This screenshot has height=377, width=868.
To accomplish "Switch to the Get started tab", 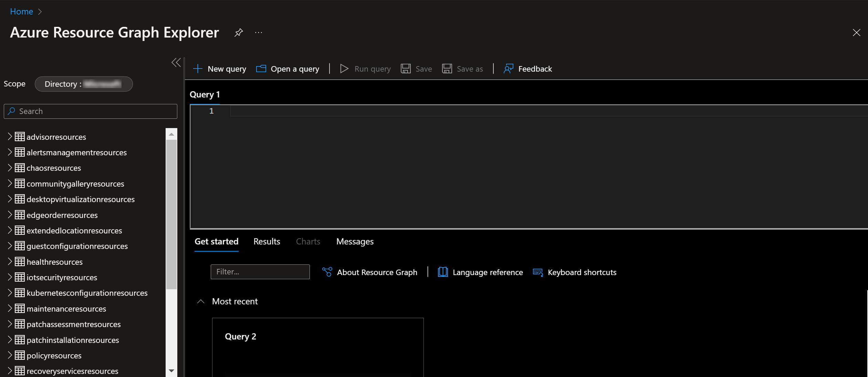I will pos(217,241).
